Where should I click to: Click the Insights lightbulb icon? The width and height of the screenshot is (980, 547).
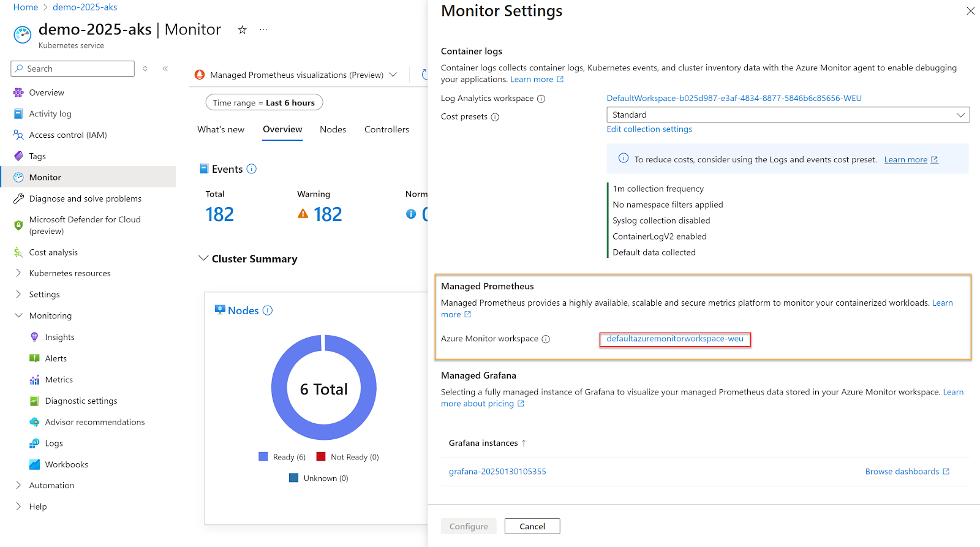tap(34, 337)
